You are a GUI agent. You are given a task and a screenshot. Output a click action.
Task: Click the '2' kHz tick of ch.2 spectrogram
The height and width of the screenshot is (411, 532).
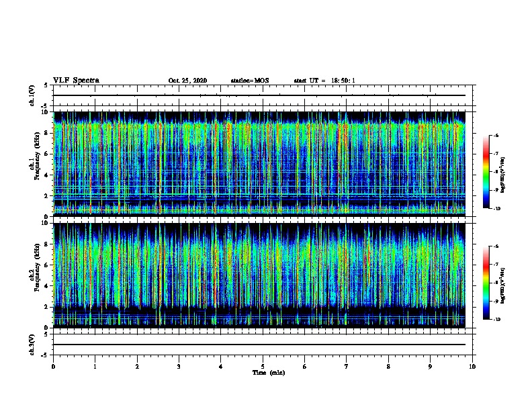tap(47, 307)
